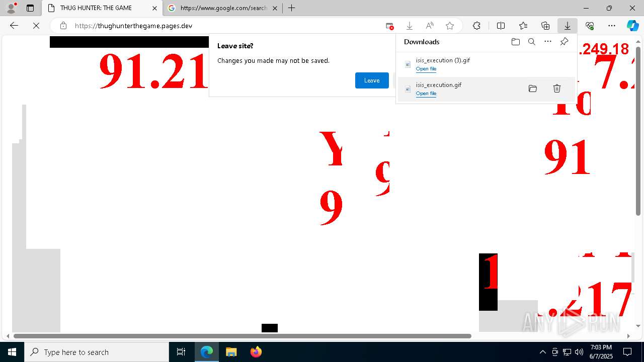The height and width of the screenshot is (362, 644).
Task: Open volume control in tray
Action: [x=579, y=352]
